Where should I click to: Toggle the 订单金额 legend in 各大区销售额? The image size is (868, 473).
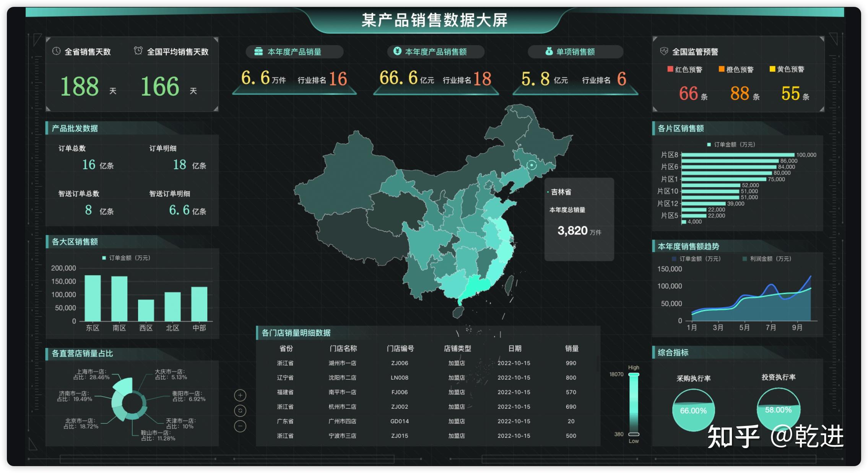coord(126,258)
